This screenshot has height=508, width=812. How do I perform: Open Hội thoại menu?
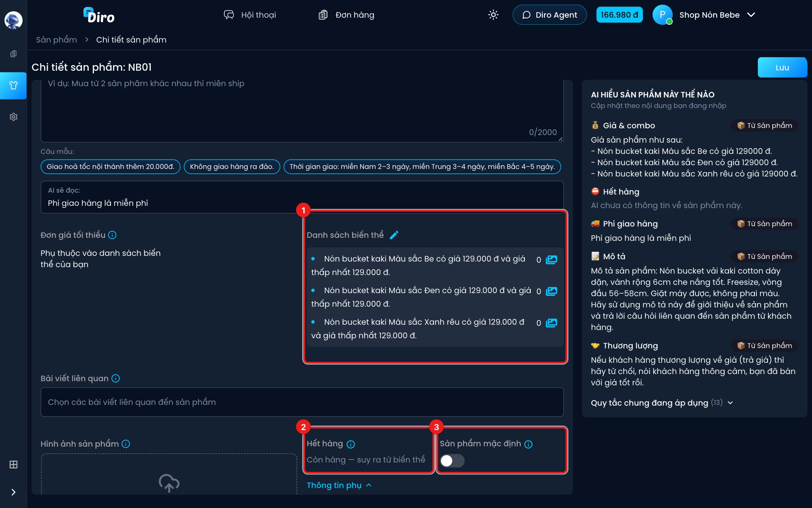pos(250,15)
